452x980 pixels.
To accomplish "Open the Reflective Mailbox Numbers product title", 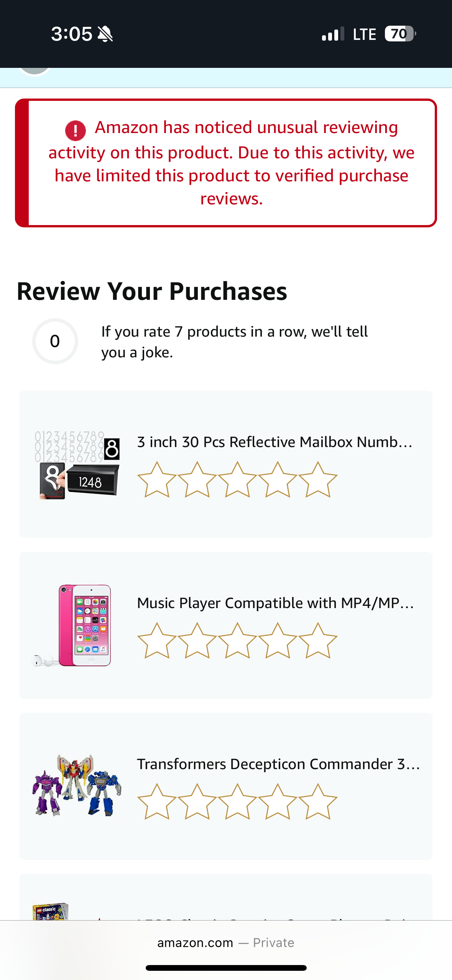I will [274, 442].
